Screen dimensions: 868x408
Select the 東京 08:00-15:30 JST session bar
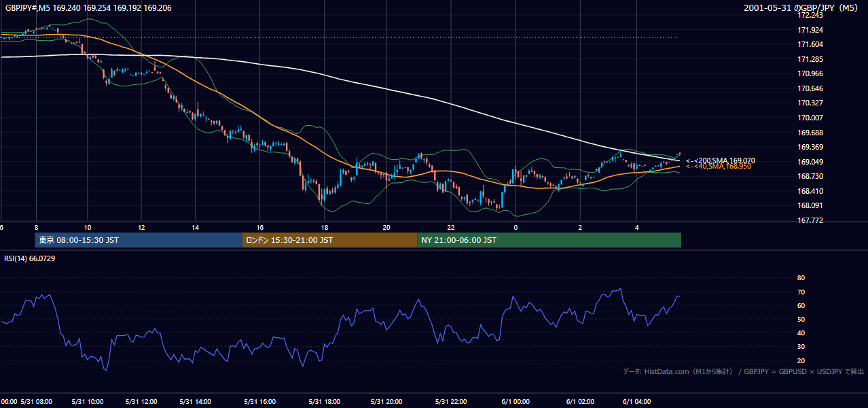click(x=139, y=240)
